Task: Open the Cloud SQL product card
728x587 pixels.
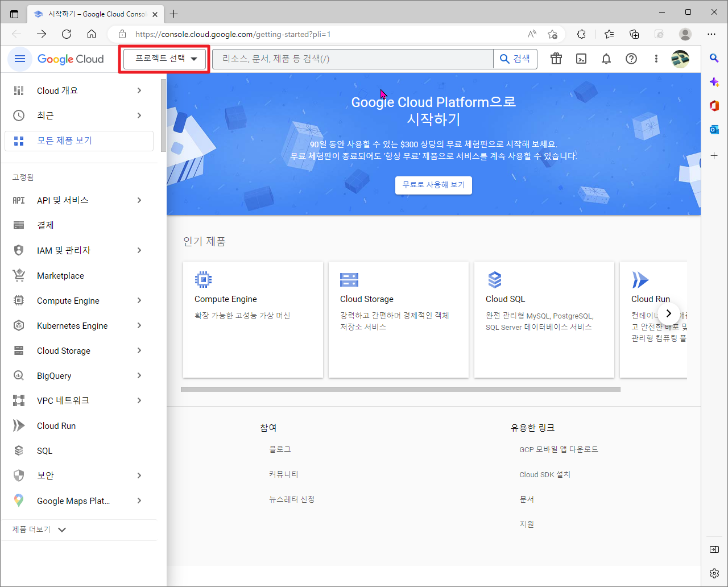Action: [544, 320]
